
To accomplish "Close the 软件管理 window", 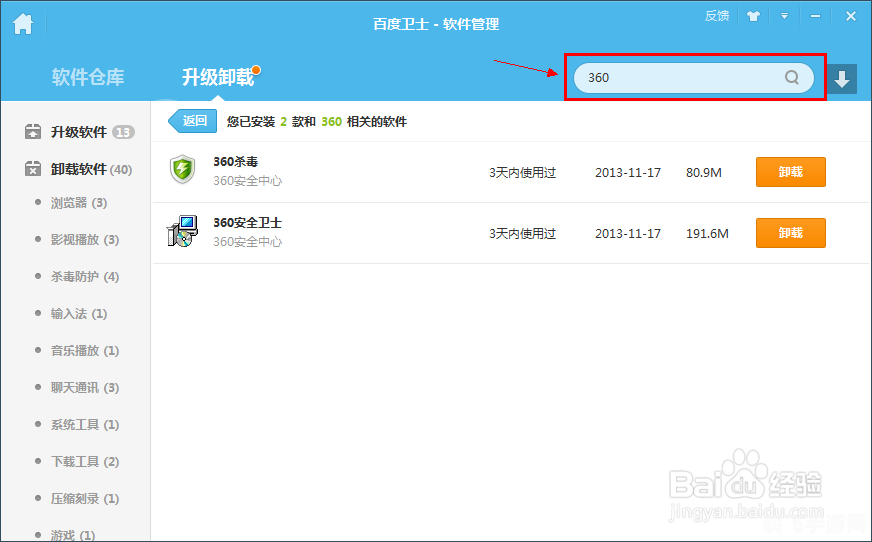I will pos(851,16).
